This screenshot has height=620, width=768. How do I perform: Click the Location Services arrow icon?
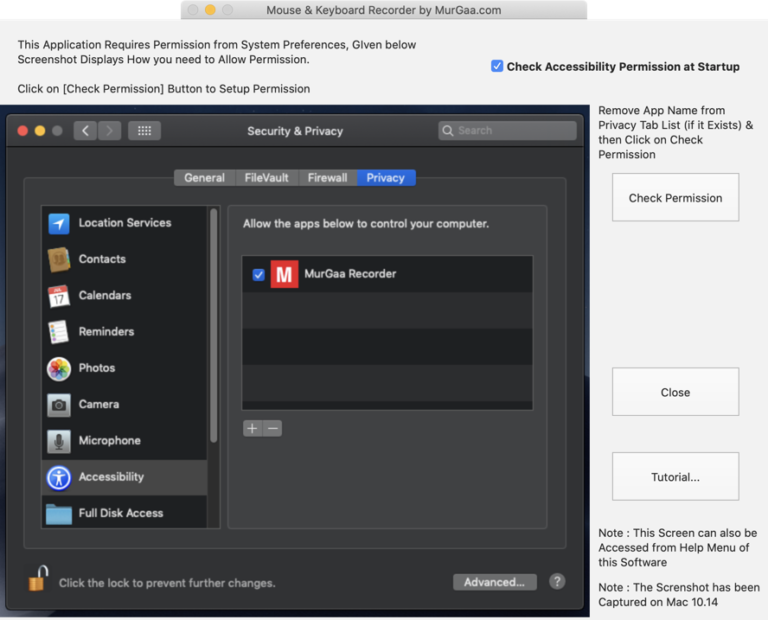click(x=59, y=223)
